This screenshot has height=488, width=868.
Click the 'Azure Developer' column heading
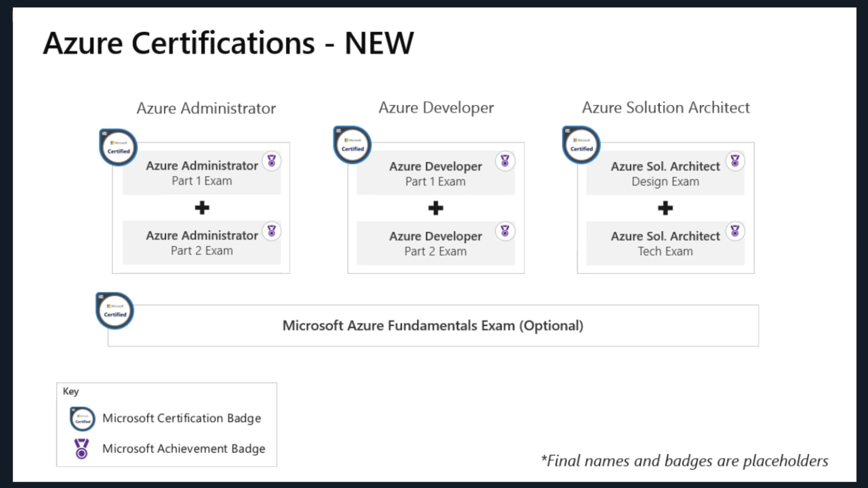[x=436, y=108]
